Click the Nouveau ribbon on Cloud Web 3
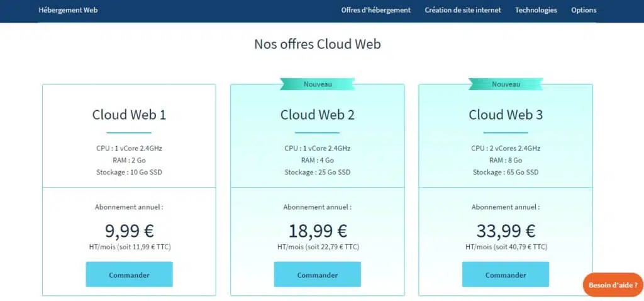Screen dimensions: 644x301 pos(506,84)
